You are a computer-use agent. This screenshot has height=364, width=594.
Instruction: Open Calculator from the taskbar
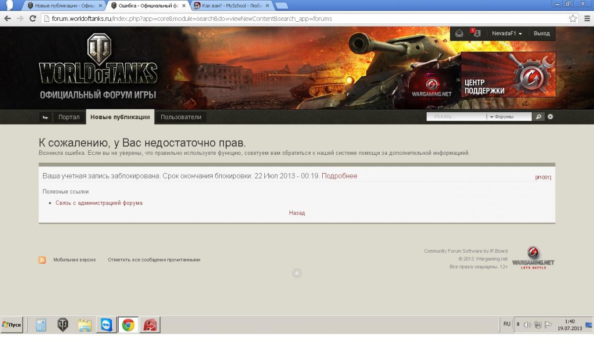(x=41, y=325)
